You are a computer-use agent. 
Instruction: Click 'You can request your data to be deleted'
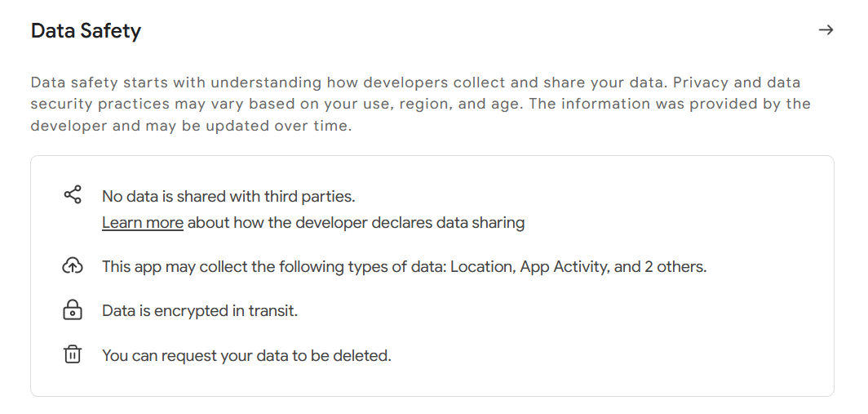(x=246, y=355)
